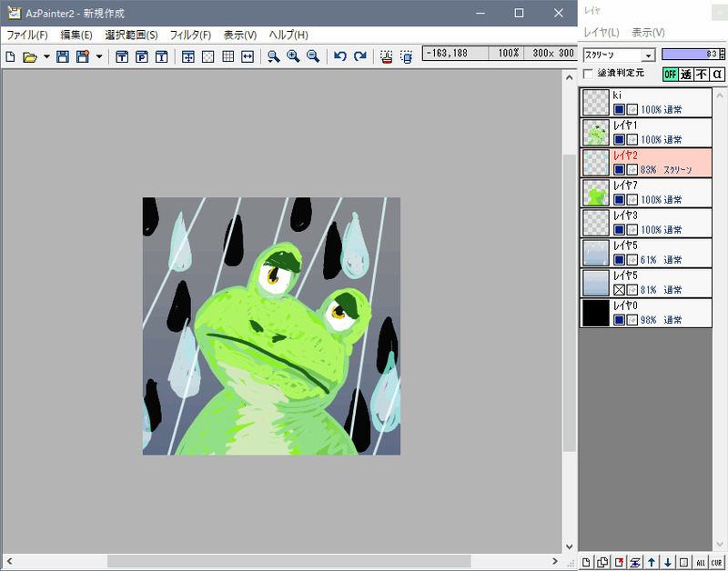Screen dimensions: 728x571
Task: Open the ファイル(F) menu
Action: pyautogui.click(x=27, y=35)
